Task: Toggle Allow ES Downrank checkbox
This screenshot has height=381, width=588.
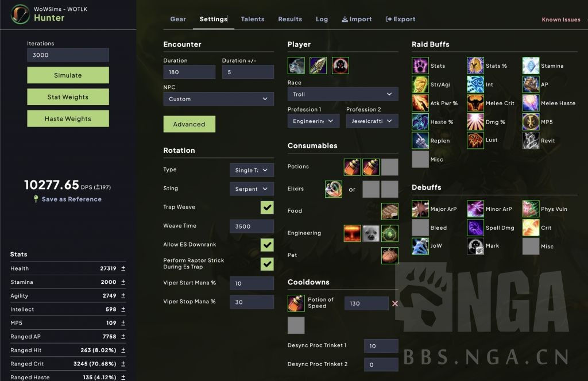Action: click(267, 245)
